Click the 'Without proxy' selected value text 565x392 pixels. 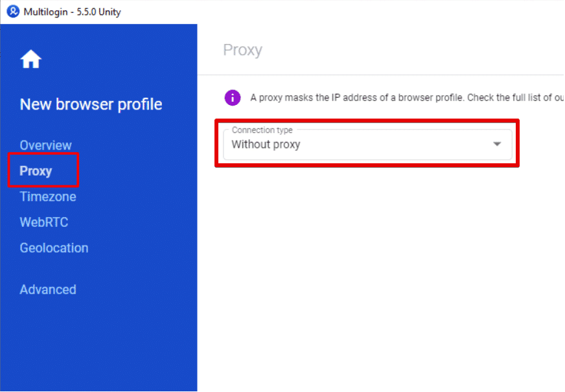pyautogui.click(x=266, y=144)
